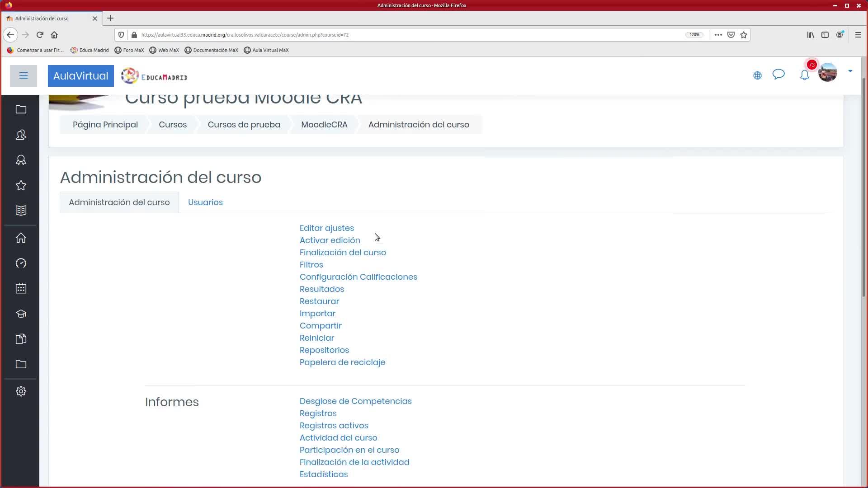Screen dimensions: 868x488
Task: Open Firefox page actions ellipsis menu
Action: tap(718, 35)
